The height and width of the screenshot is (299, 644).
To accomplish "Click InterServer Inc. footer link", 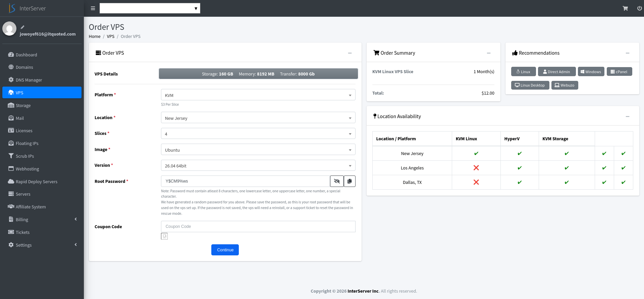I will (x=363, y=291).
